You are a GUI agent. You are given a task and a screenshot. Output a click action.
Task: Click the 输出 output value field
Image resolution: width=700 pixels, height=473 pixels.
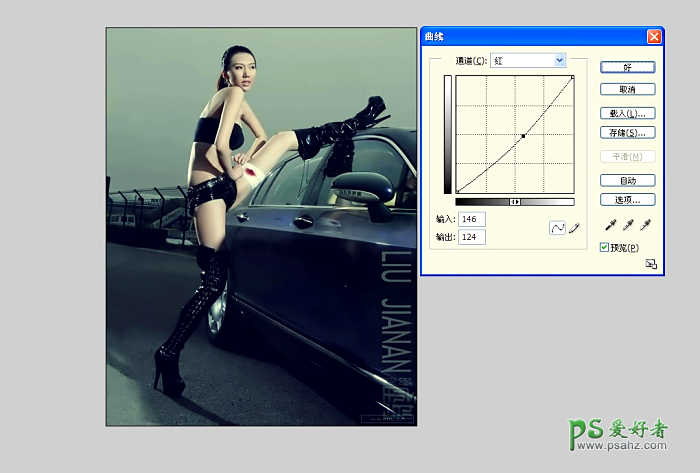tap(471, 237)
